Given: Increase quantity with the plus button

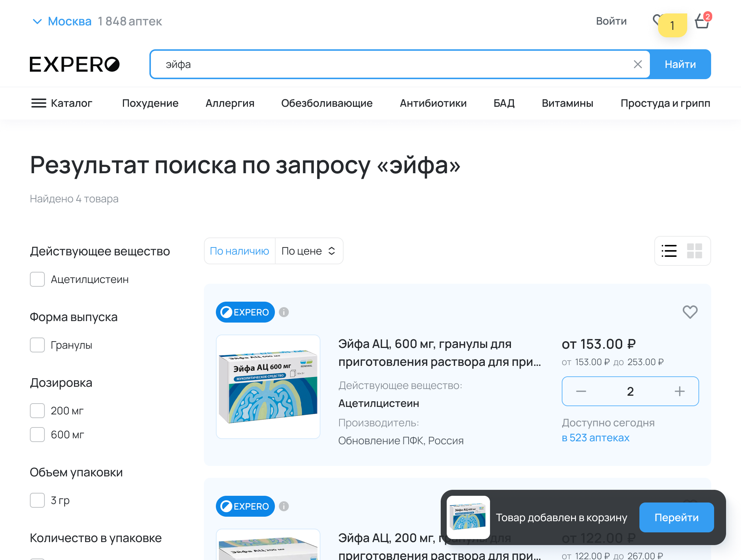Looking at the screenshot, I should coord(680,391).
